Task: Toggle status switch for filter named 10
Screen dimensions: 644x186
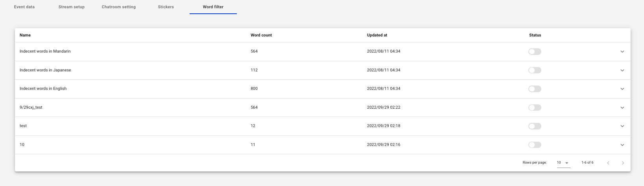Action: 535,145
